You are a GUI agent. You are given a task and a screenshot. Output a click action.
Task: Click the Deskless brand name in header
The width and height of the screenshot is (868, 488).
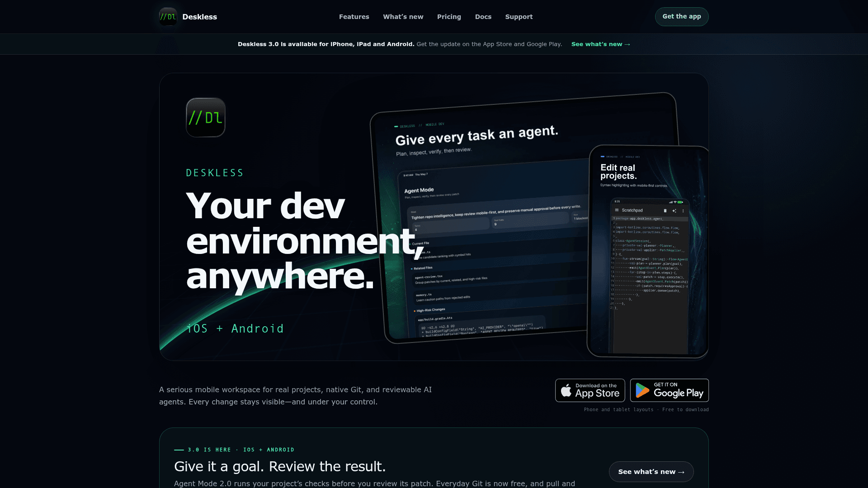[x=200, y=17]
